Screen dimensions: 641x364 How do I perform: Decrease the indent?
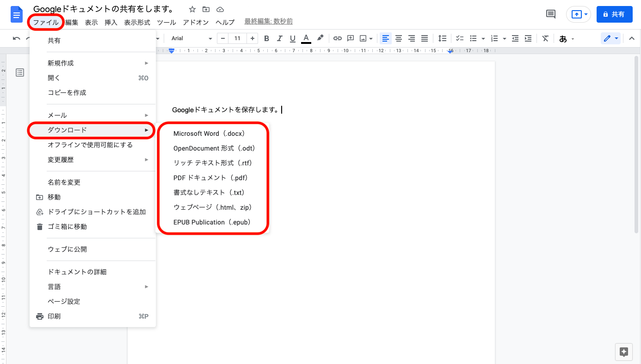pyautogui.click(x=515, y=39)
